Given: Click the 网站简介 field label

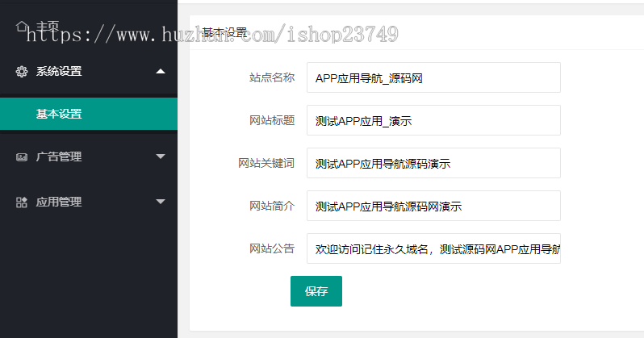Looking at the screenshot, I should (272, 206).
